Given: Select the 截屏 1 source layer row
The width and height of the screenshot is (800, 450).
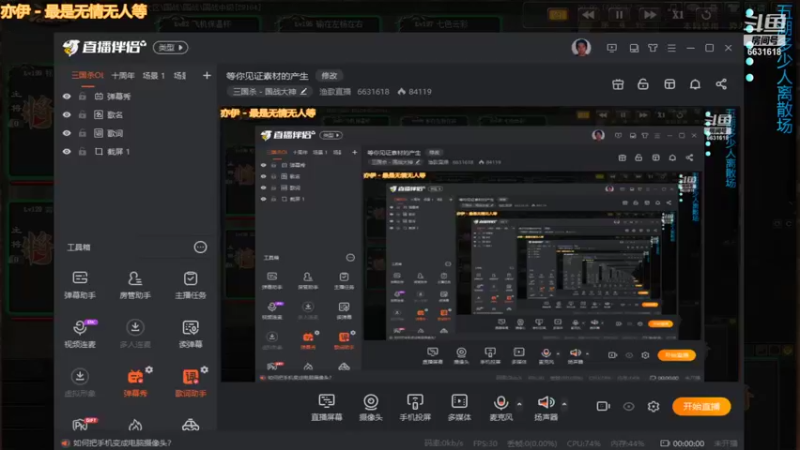Looking at the screenshot, I should pyautogui.click(x=135, y=152).
